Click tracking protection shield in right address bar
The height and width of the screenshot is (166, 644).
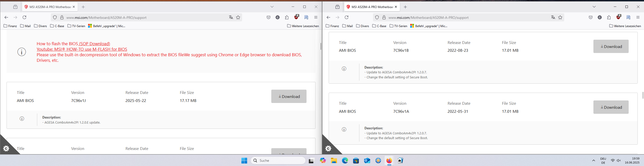[377, 17]
